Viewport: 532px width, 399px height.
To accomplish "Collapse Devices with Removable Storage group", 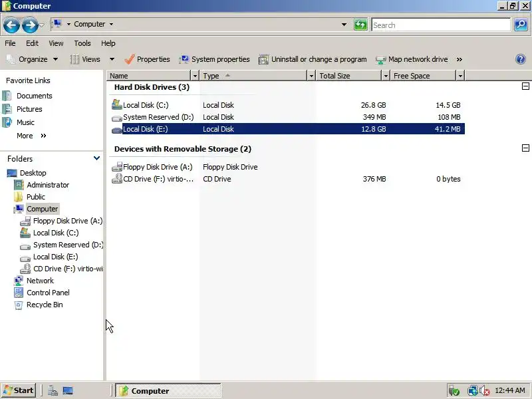I will (525, 148).
